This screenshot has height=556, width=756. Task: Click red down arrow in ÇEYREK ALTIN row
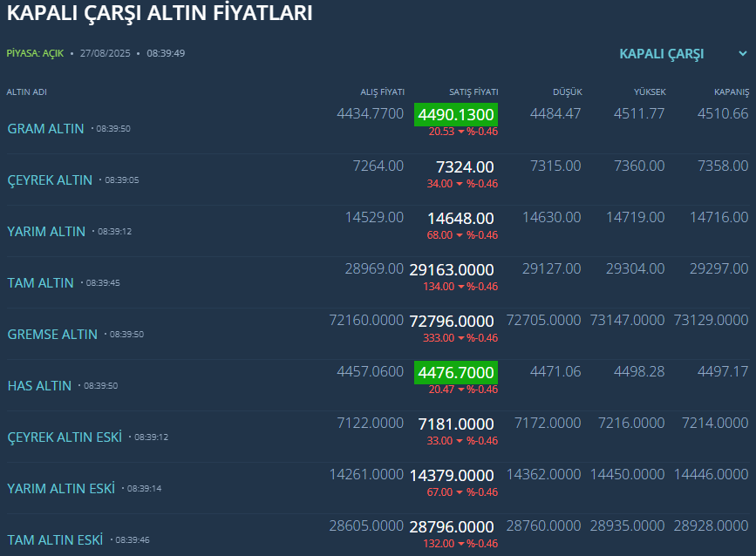point(461,184)
